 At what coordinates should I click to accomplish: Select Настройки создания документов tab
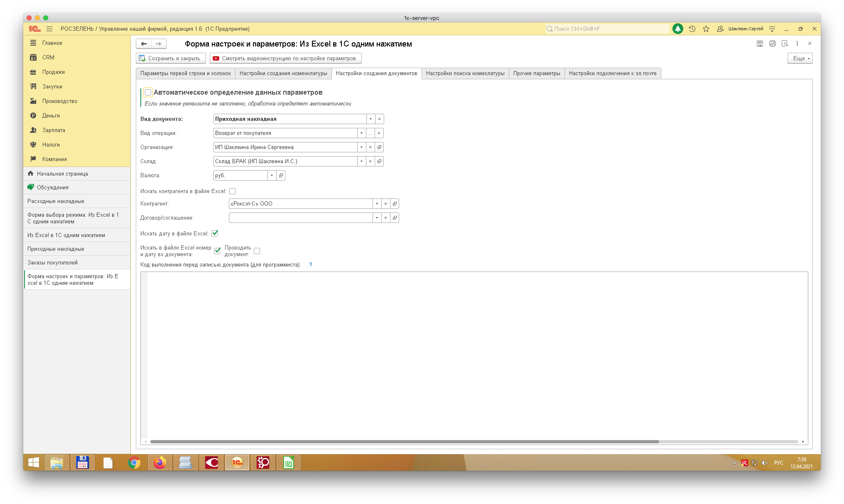tap(376, 73)
